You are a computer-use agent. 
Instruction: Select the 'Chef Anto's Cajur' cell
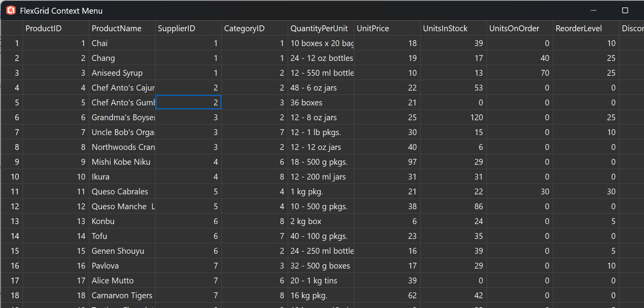pyautogui.click(x=122, y=88)
